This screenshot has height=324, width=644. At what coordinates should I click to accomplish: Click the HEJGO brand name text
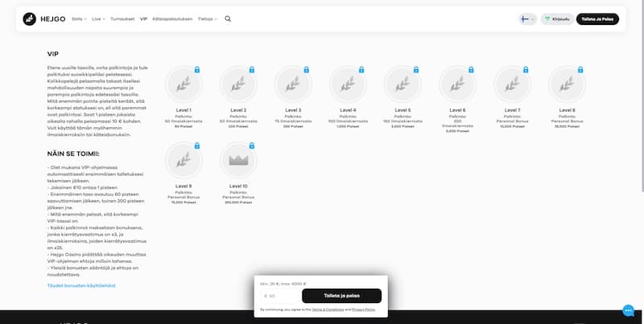(x=53, y=18)
